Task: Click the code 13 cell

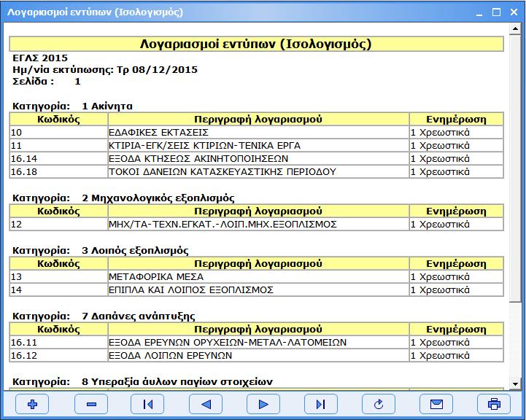Action: coord(58,277)
